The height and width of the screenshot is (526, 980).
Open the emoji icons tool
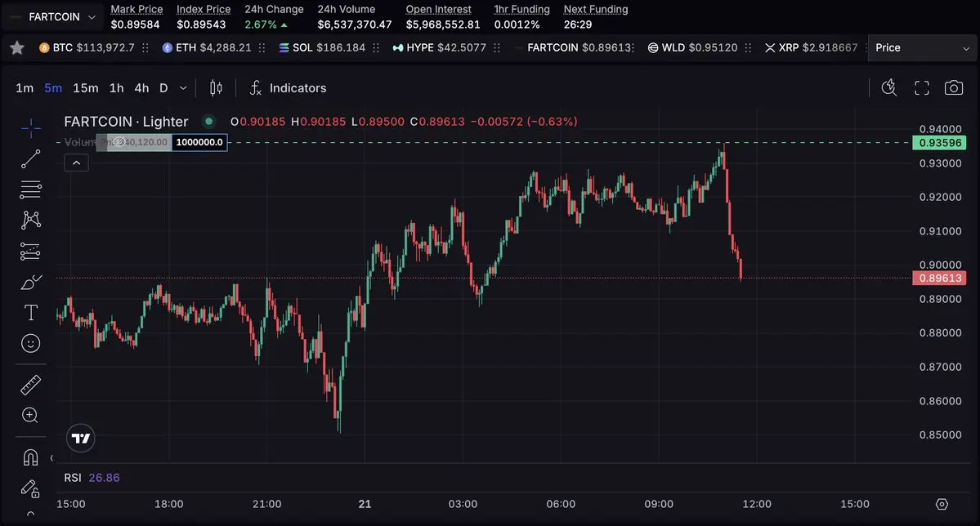(x=30, y=343)
